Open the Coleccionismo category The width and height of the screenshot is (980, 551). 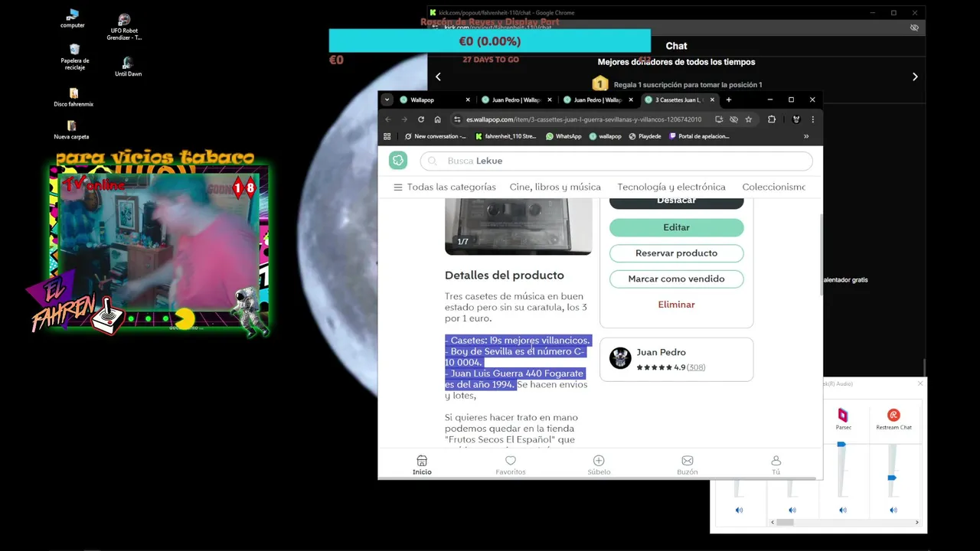(x=773, y=187)
